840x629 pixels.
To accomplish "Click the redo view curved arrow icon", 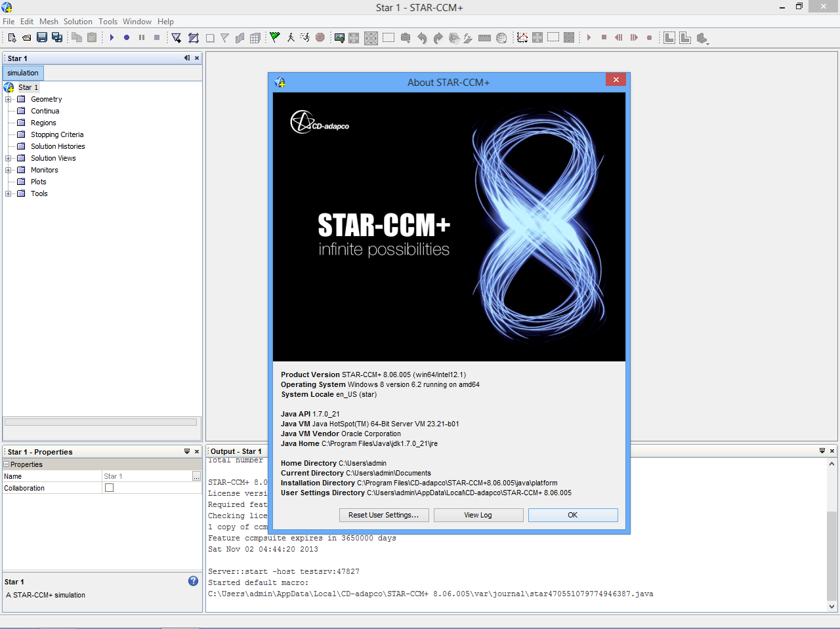I will [x=438, y=38].
